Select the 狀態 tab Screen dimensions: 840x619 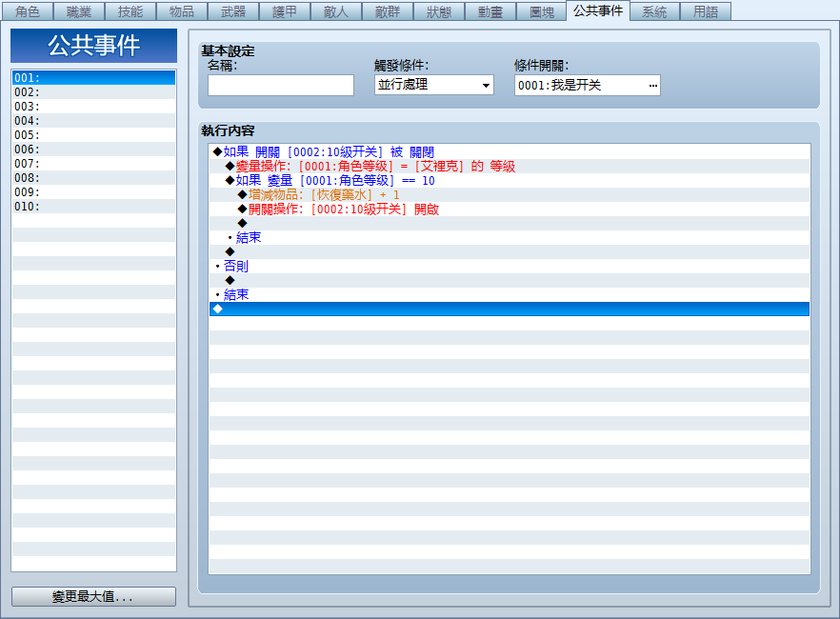pos(439,11)
